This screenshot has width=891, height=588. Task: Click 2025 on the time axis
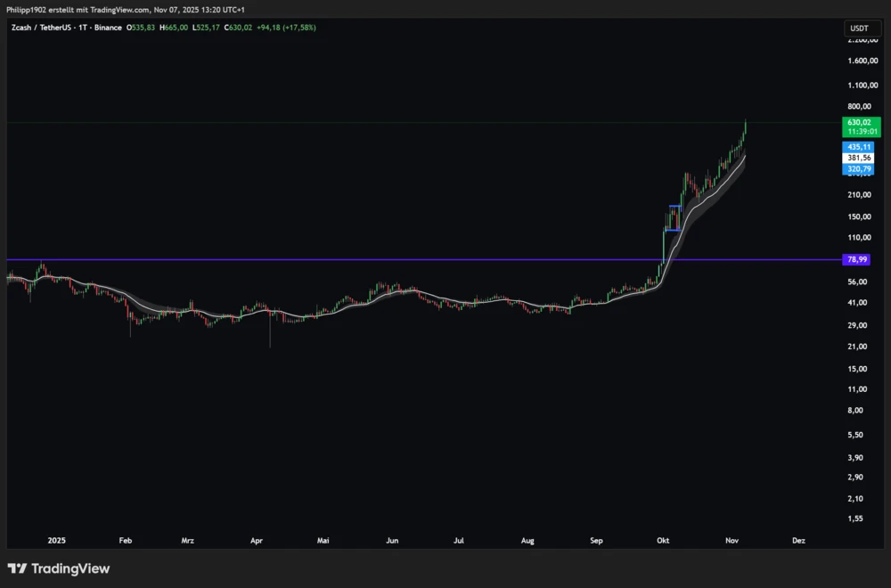56,540
